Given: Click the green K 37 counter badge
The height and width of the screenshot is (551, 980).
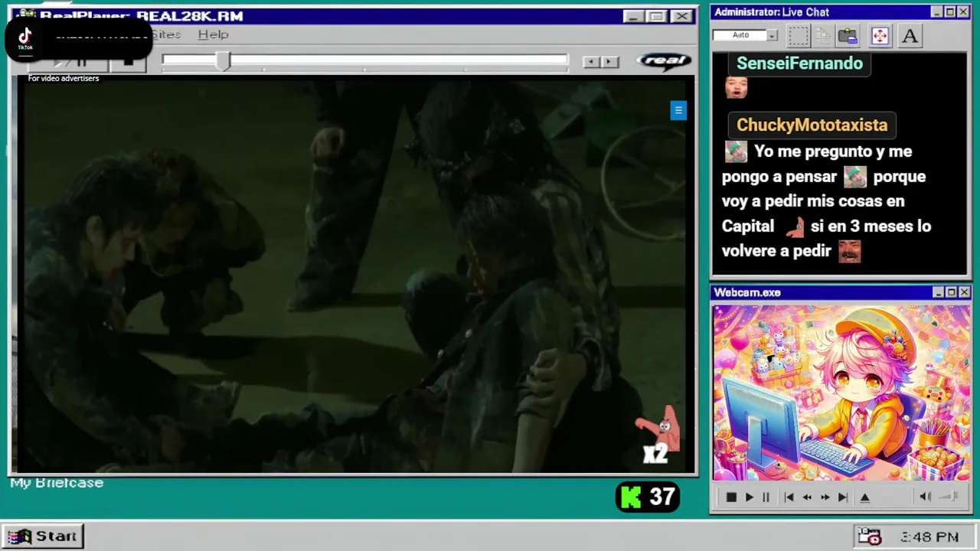Looking at the screenshot, I should (x=648, y=497).
